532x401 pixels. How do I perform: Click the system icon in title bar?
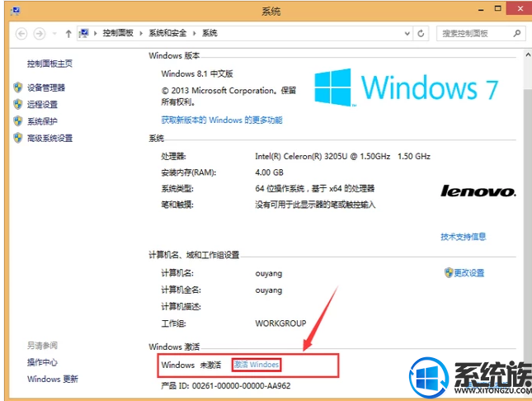pyautogui.click(x=16, y=11)
